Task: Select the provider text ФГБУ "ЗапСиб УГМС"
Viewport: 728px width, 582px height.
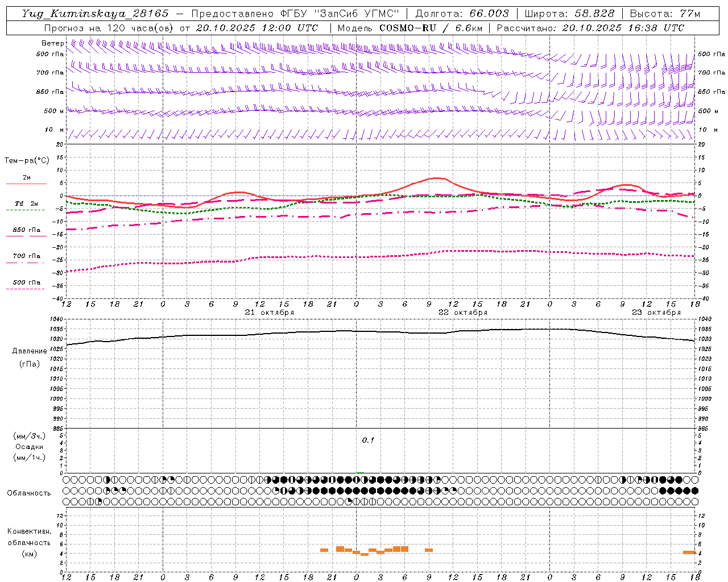Action: [x=339, y=14]
